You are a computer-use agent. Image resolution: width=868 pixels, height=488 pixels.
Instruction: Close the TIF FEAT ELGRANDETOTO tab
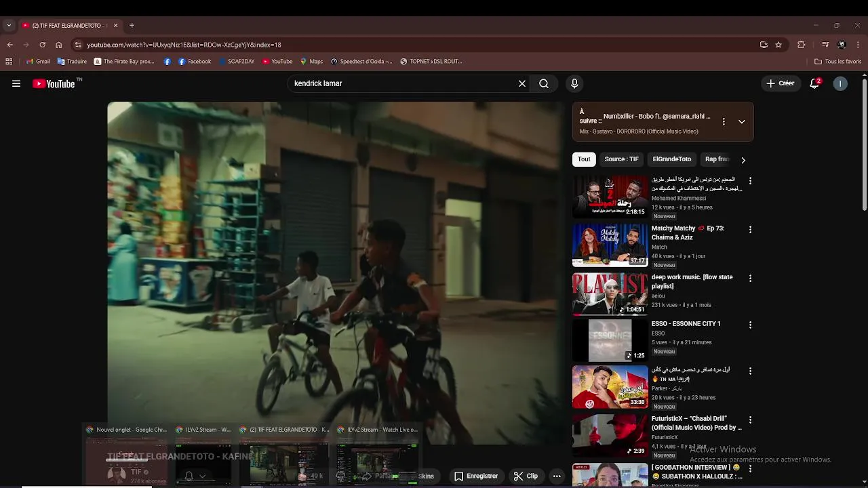click(115, 26)
